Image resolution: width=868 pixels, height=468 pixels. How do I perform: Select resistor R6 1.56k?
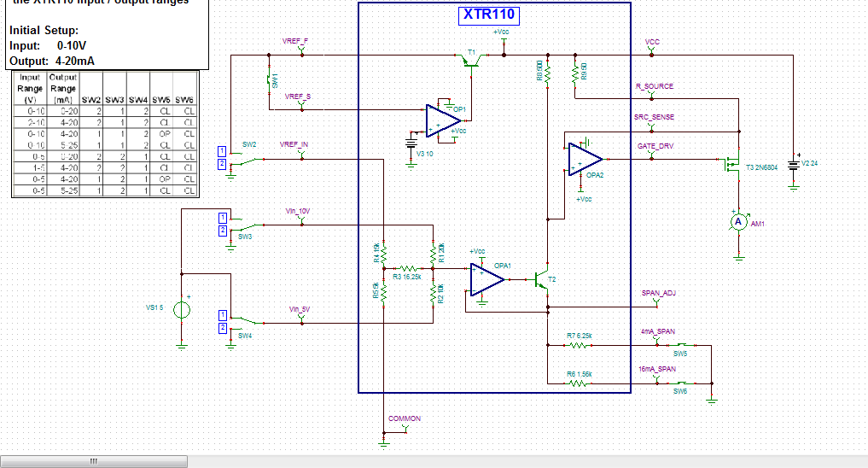tap(577, 383)
